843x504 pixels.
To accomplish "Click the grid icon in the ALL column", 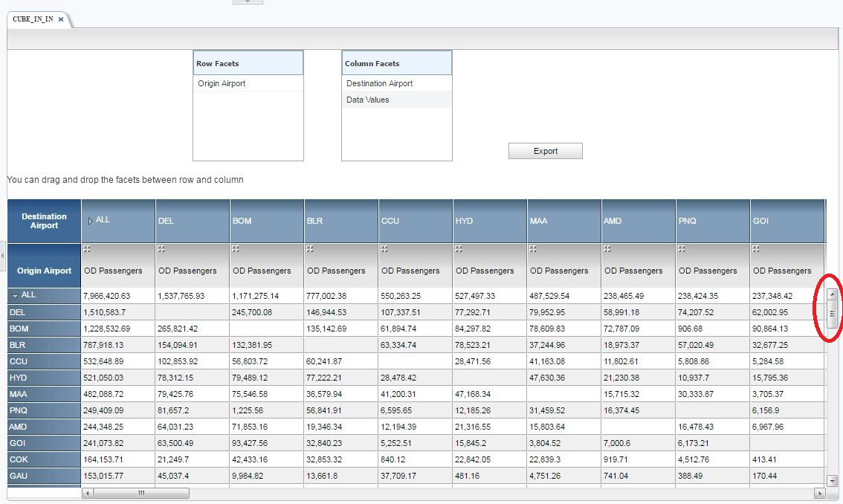I will [87, 249].
